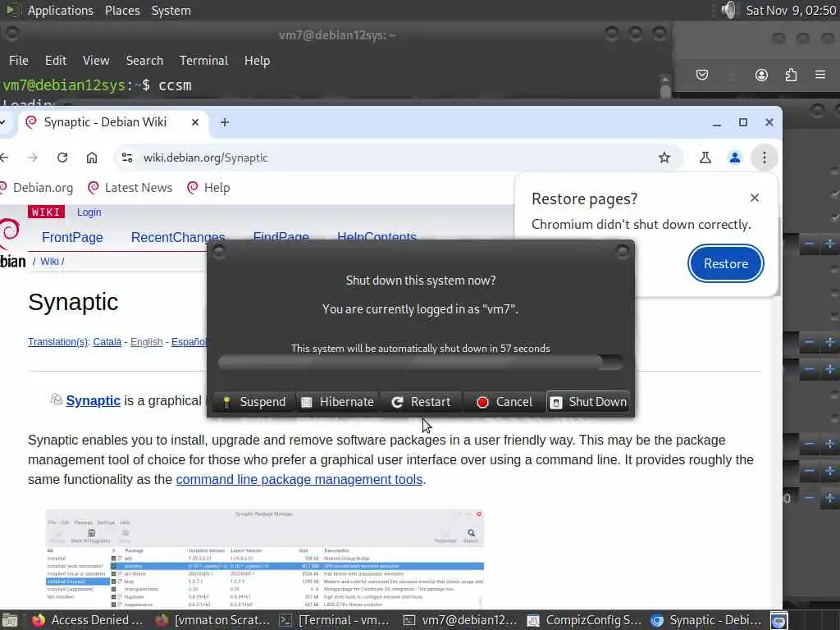
Task: Click the Wiki breadcrumb link
Action: point(49,262)
